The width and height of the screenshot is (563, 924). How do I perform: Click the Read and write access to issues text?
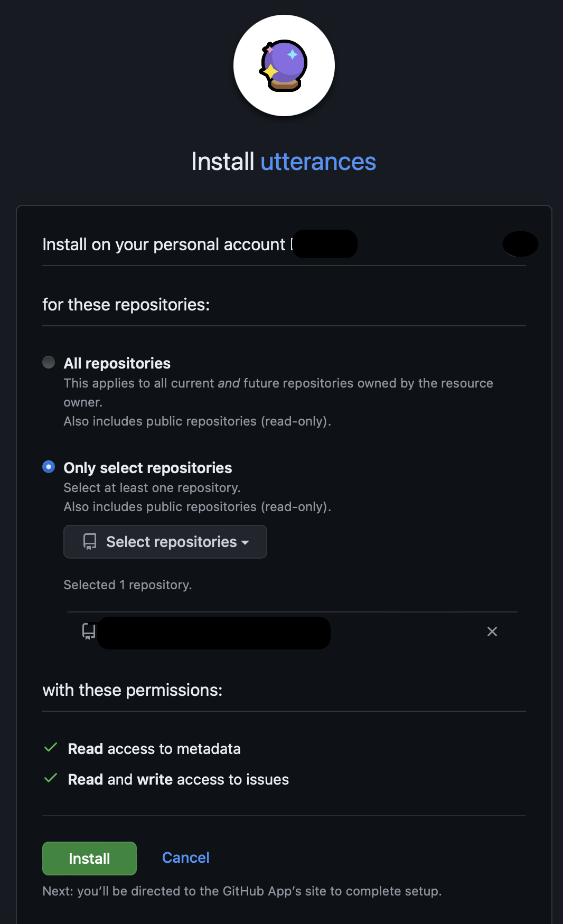click(179, 779)
